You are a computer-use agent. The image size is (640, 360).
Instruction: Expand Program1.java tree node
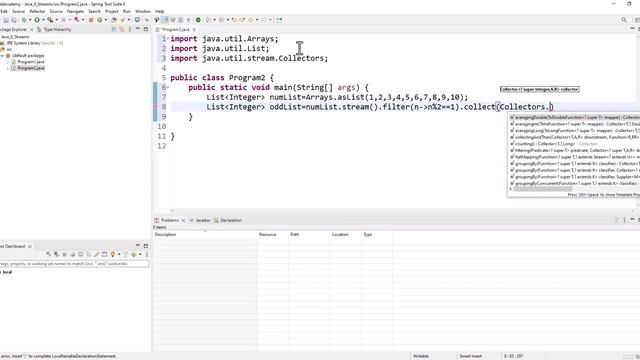[x=8, y=62]
